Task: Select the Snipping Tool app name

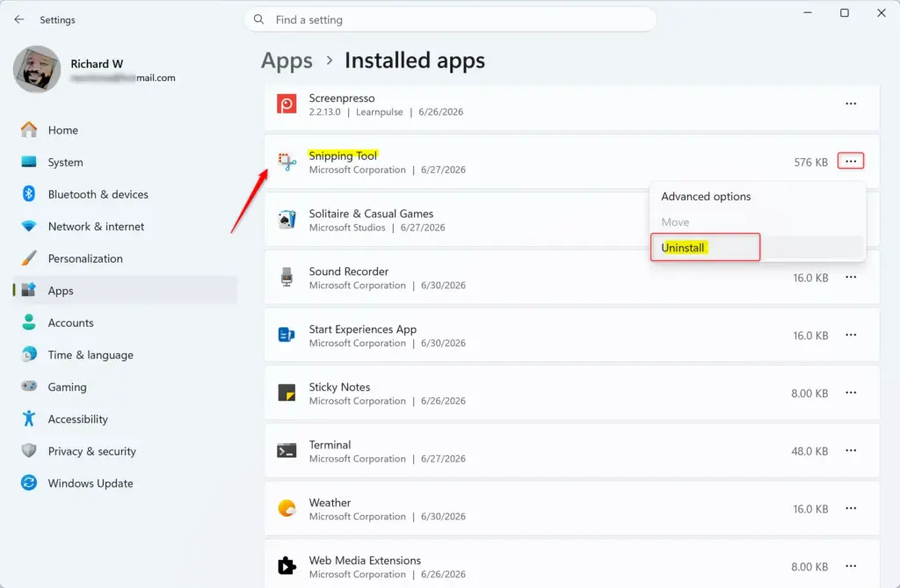Action: pyautogui.click(x=343, y=156)
